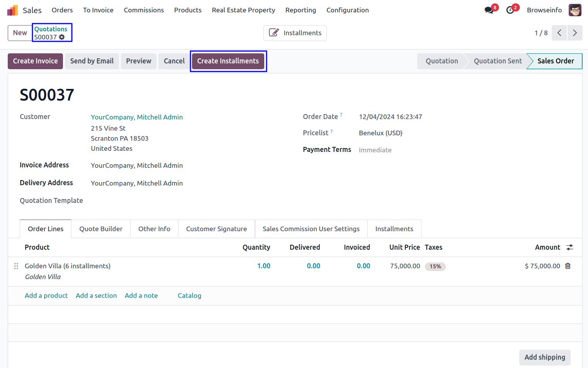Select the Other Info tab
This screenshot has width=588, height=368.
(x=154, y=229)
